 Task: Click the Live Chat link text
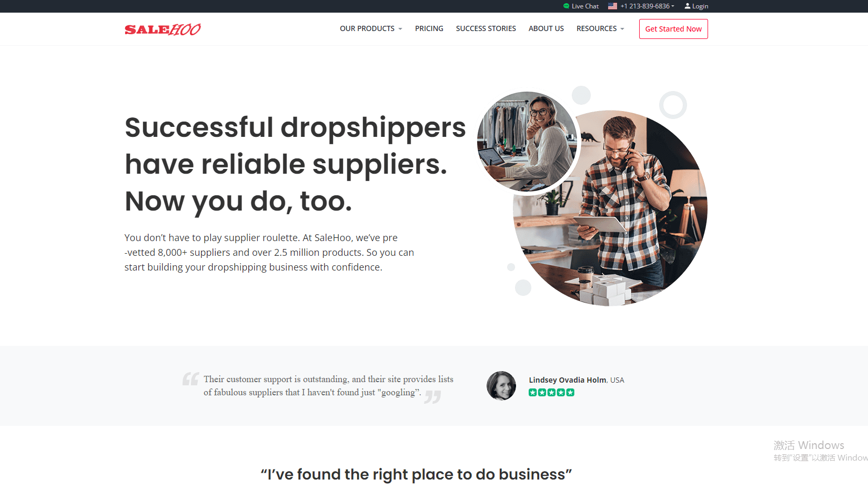tap(585, 6)
